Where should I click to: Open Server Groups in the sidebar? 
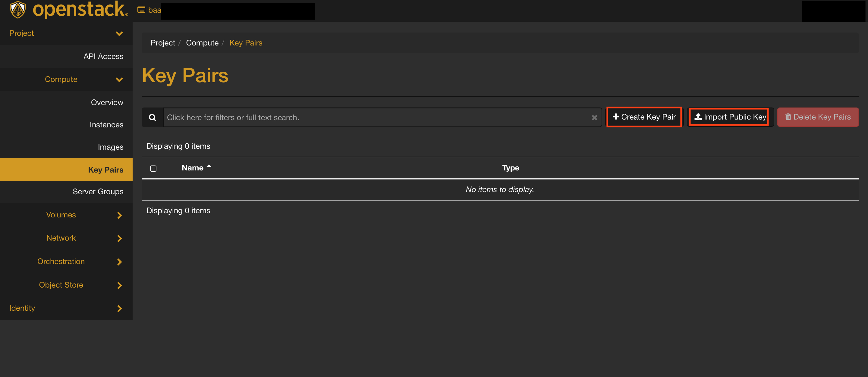pyautogui.click(x=98, y=192)
